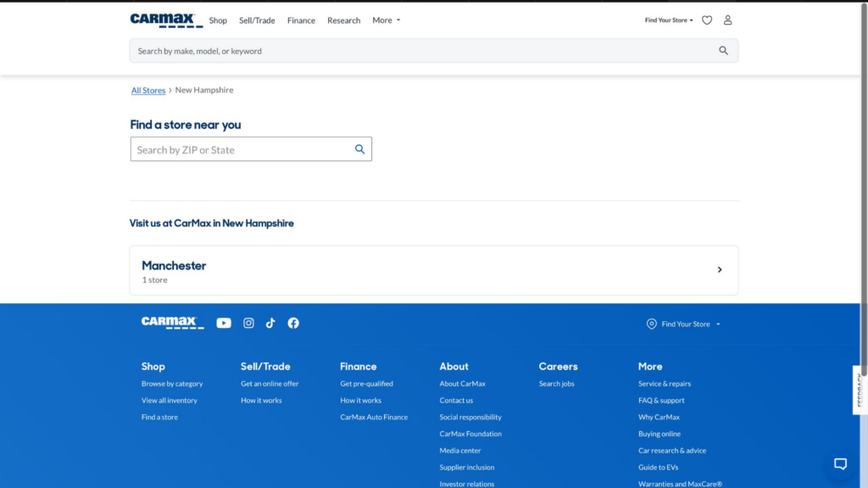Image resolution: width=868 pixels, height=488 pixels.
Task: Click Buying online link
Action: pyautogui.click(x=659, y=434)
